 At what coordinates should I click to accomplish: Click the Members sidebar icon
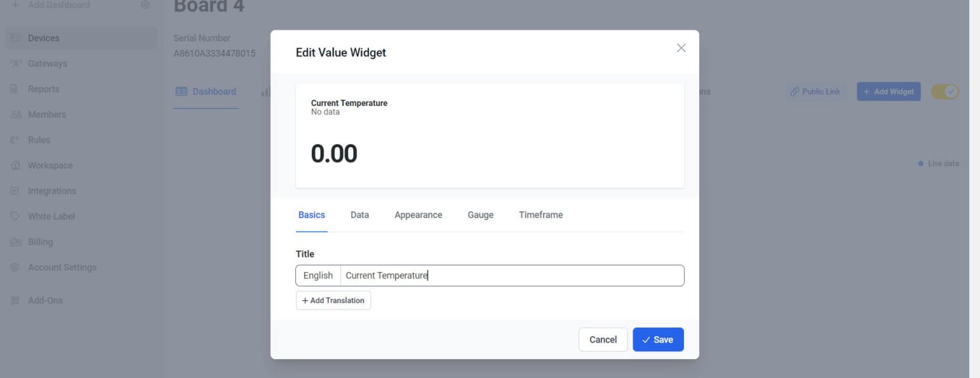click(14, 115)
